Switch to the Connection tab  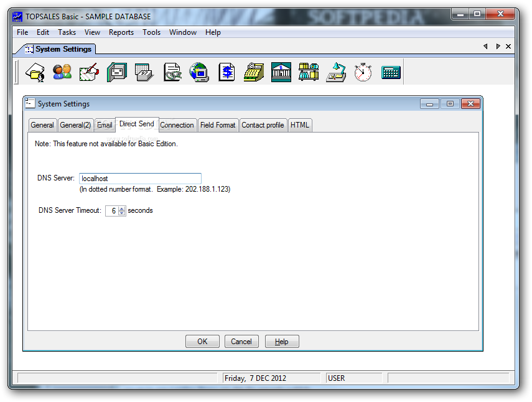click(177, 125)
